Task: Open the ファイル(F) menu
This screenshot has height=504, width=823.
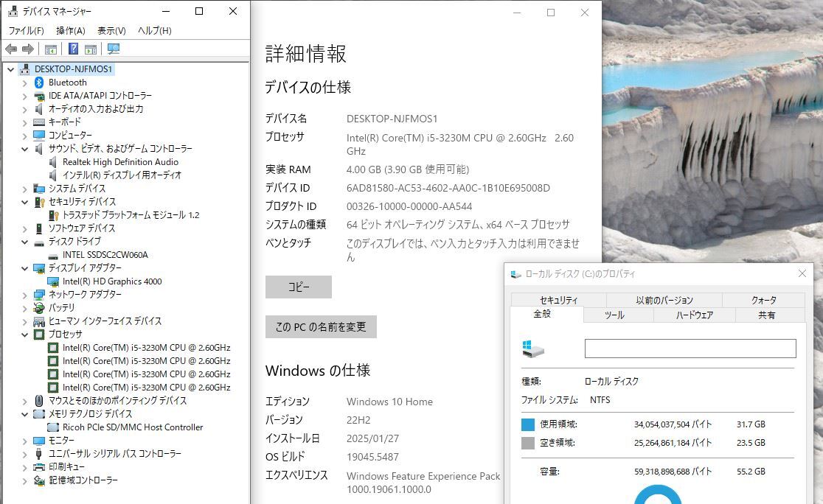Action: click(27, 30)
